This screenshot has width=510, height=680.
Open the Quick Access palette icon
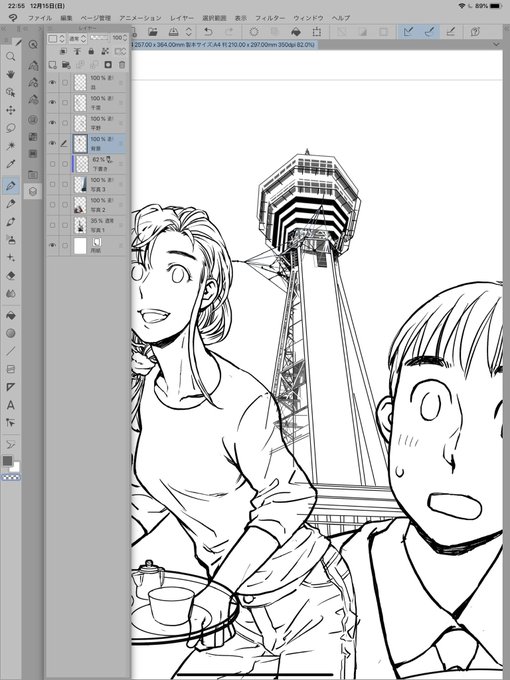tap(33, 45)
